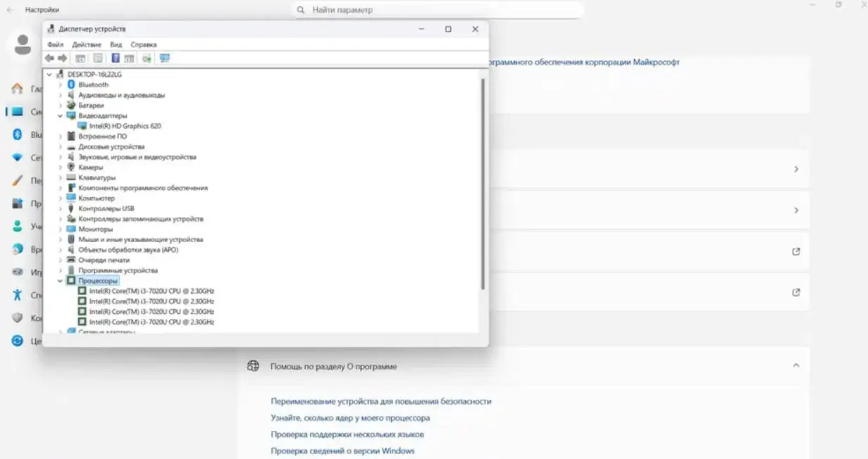Open the Файл menu
The image size is (868, 459).
coord(56,44)
